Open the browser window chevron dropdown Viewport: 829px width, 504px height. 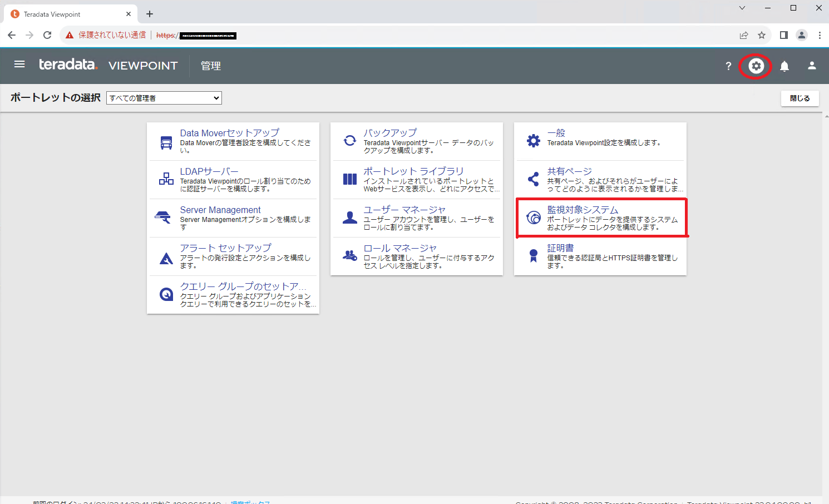(x=742, y=8)
